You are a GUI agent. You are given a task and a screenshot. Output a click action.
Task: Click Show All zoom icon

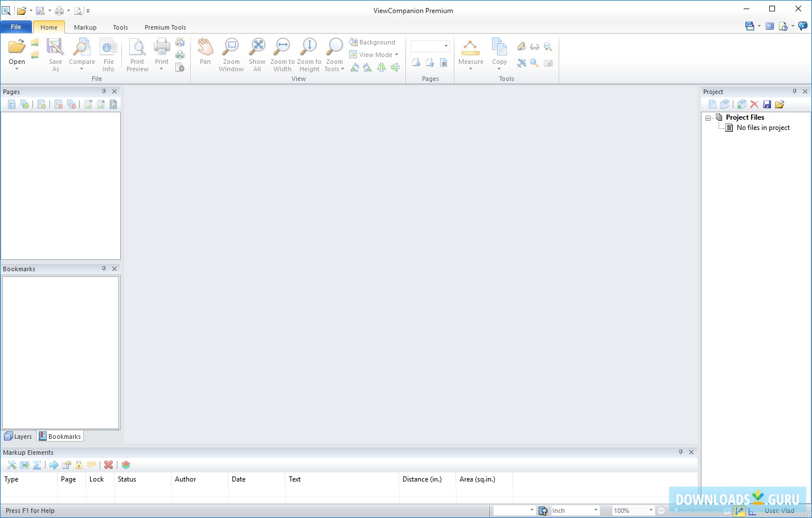257,52
